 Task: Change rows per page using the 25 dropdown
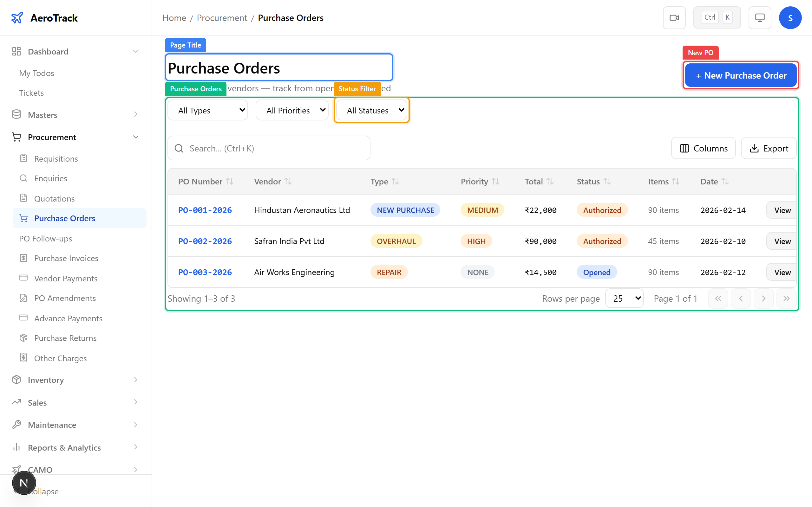624,298
